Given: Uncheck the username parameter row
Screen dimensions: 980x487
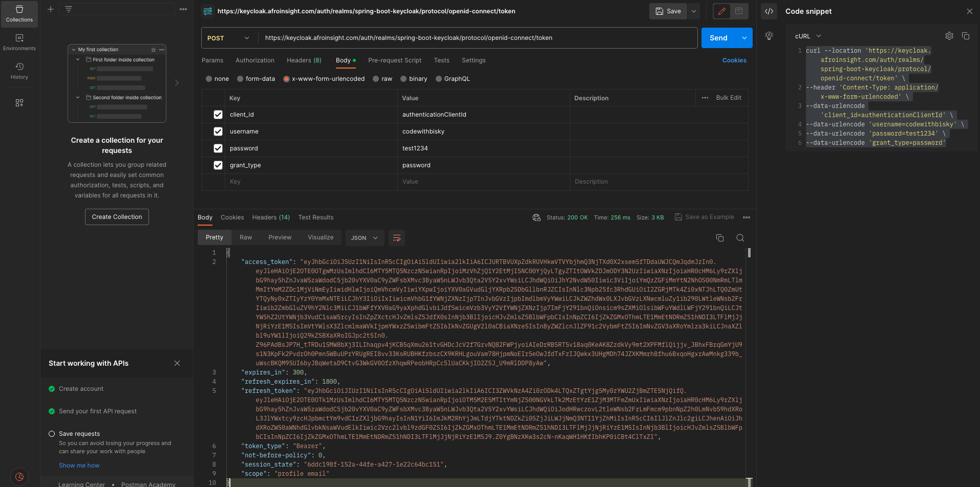Looking at the screenshot, I should tap(218, 131).
